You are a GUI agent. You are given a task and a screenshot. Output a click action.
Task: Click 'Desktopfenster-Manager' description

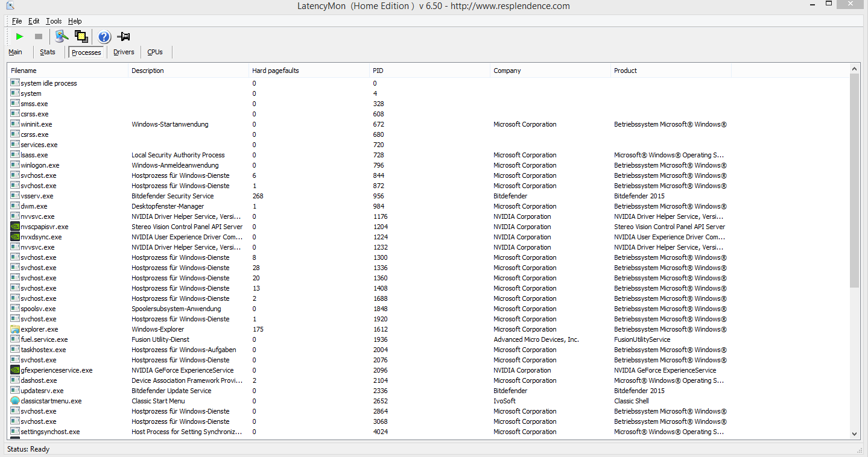point(168,206)
